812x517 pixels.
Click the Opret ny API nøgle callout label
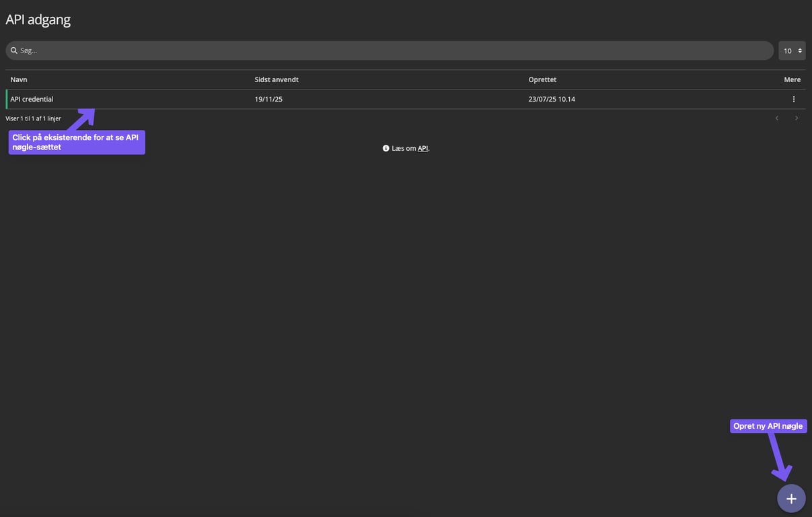point(768,426)
